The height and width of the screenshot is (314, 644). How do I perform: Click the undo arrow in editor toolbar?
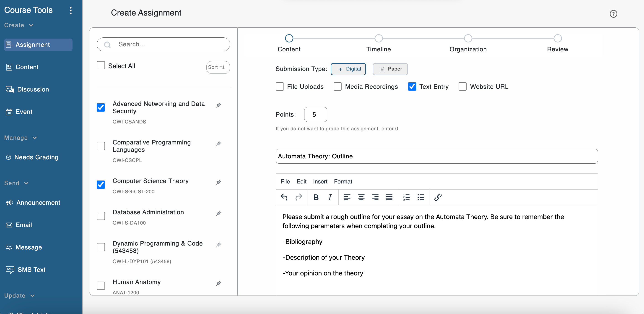click(284, 197)
